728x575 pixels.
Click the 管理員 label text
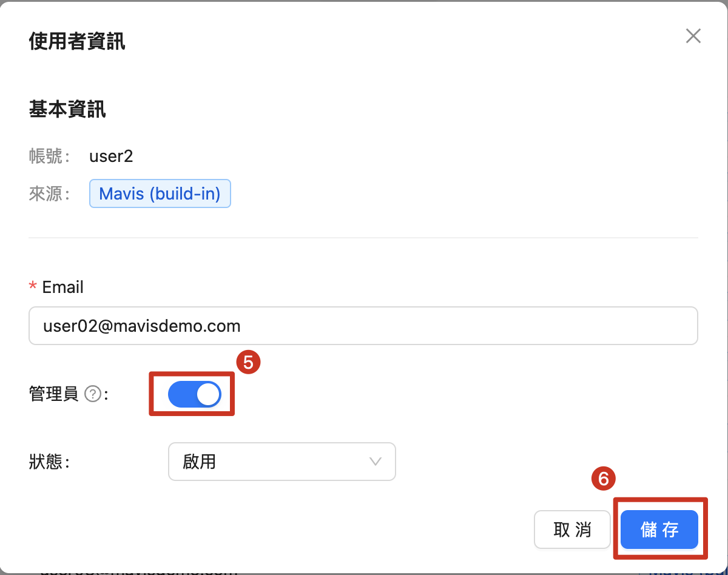coord(53,394)
